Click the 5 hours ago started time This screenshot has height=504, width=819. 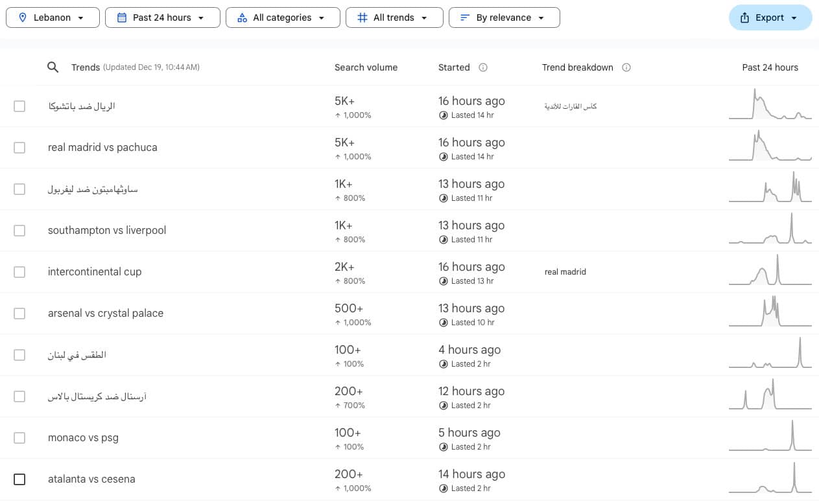469,433
